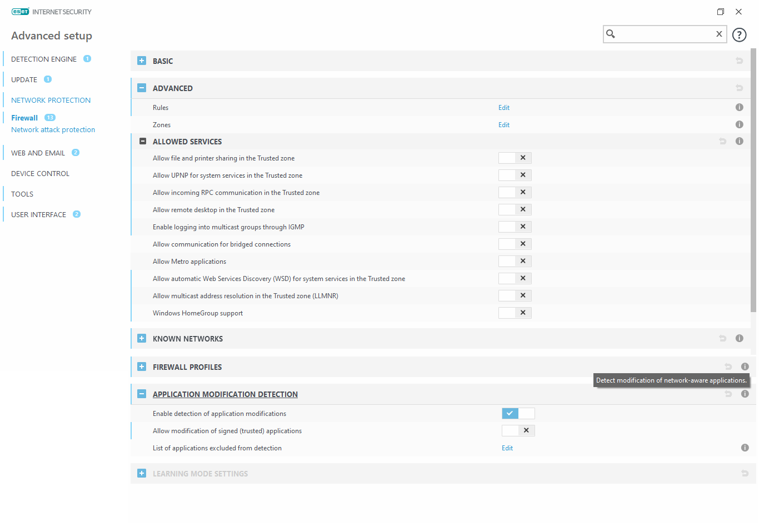Expand the Known Networks section

142,338
